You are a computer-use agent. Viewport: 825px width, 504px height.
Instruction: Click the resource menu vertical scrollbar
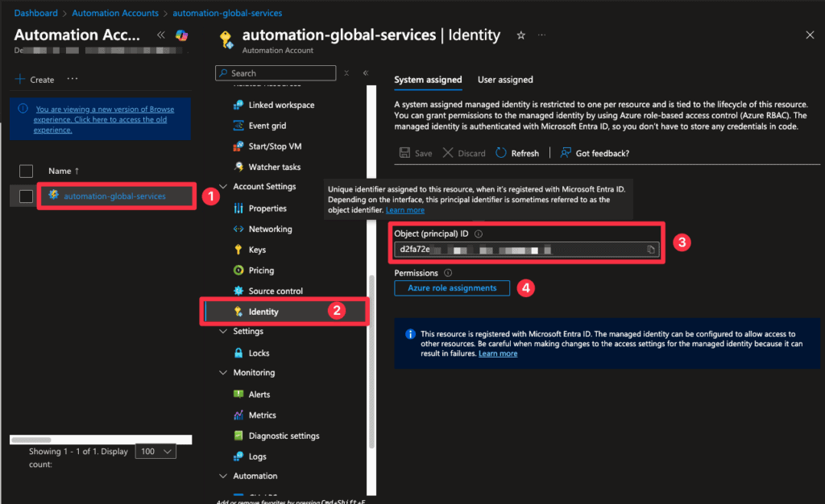pos(371,362)
